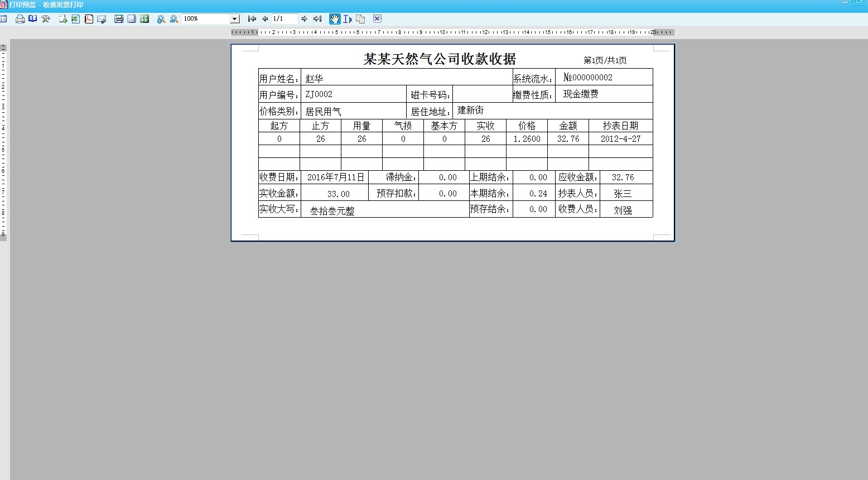Open the tools (hammer and wrench) settings icon
Screen dimensions: 868x480
click(46, 19)
